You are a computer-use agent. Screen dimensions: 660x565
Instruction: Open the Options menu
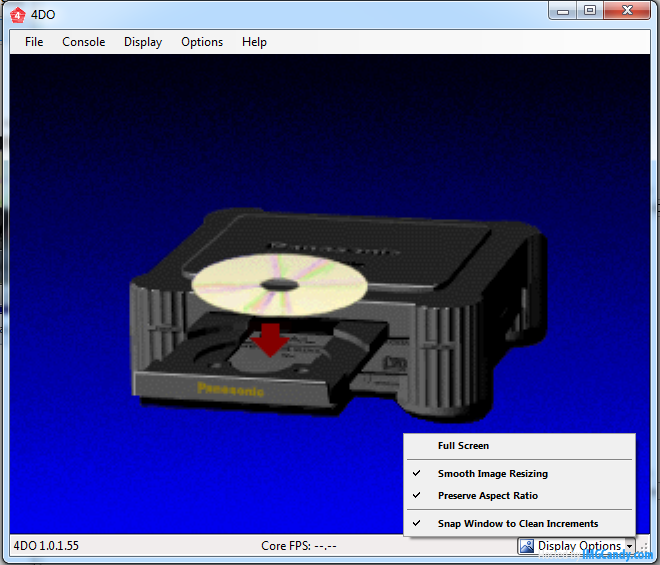point(202,42)
